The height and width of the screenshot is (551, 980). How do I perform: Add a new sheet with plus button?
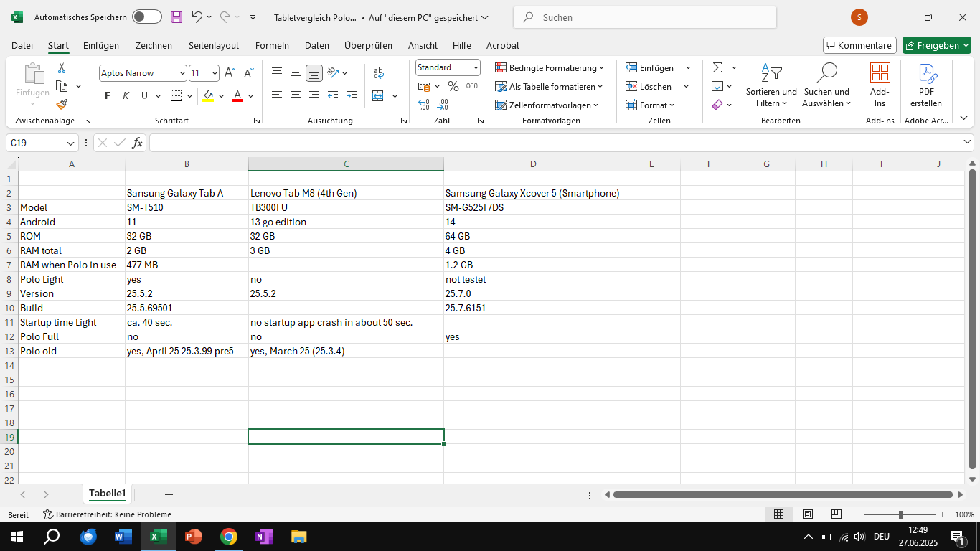169,494
